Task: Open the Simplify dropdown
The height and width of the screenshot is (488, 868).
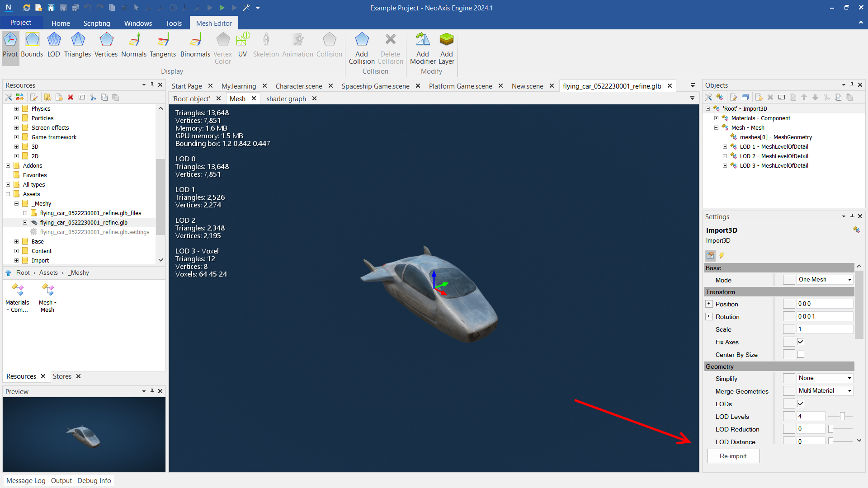Action: pyautogui.click(x=825, y=378)
